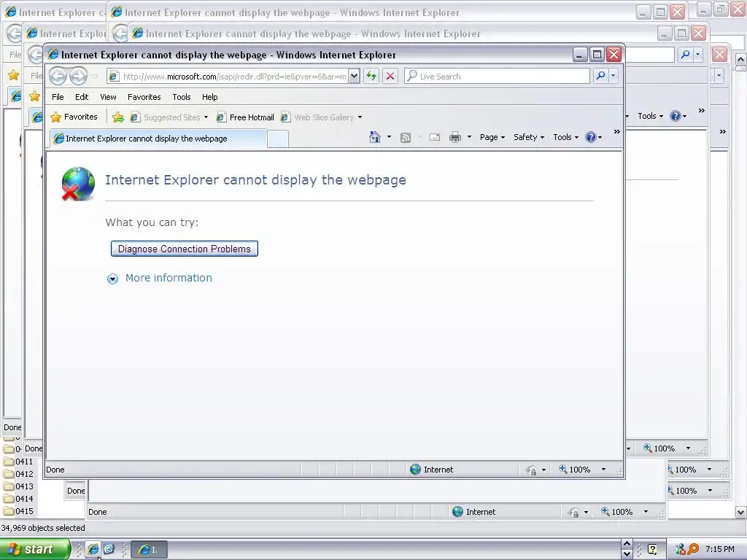The image size is (747, 560).
Task: Add to Favorites Bar star-arrow icon
Action: 117,117
